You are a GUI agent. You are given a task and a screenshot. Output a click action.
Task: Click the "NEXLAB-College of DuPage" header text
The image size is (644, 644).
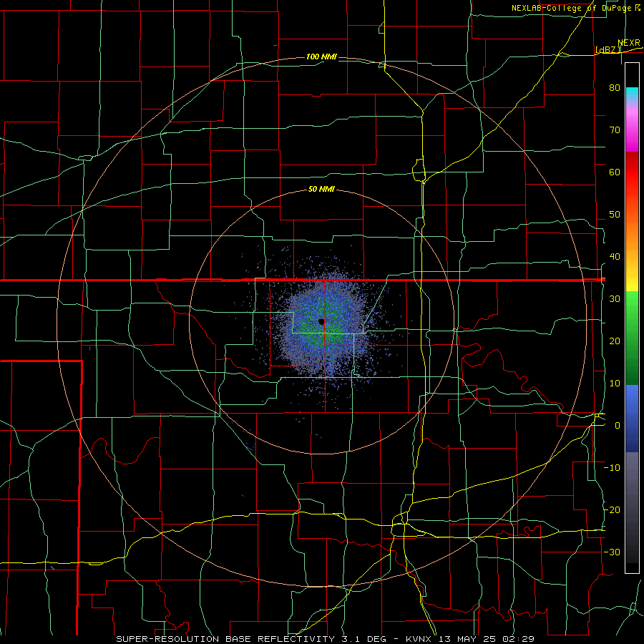[572, 8]
